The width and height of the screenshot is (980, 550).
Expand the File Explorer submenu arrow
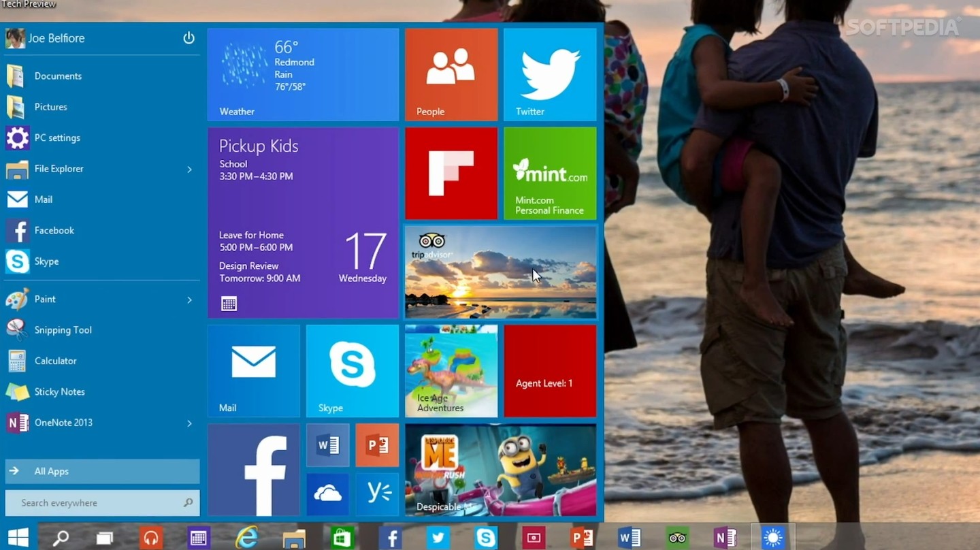[x=189, y=169]
